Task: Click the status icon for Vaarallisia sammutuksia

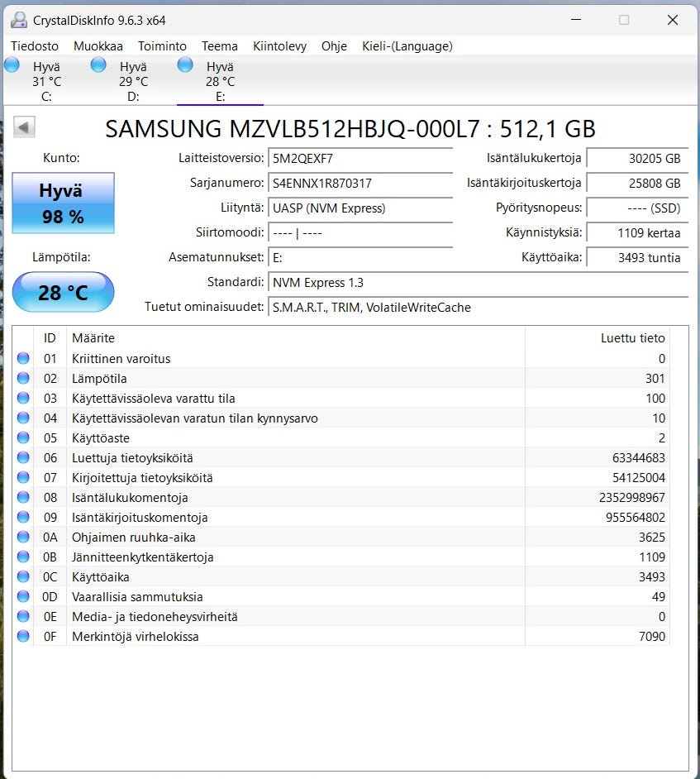Action: (x=23, y=596)
